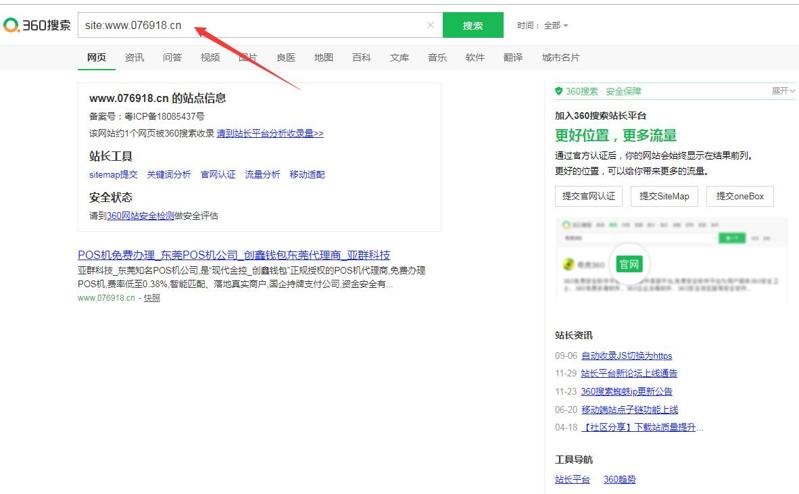Screen dimensions: 799x494
Task: Open the 移动适配 link
Action: tap(307, 174)
